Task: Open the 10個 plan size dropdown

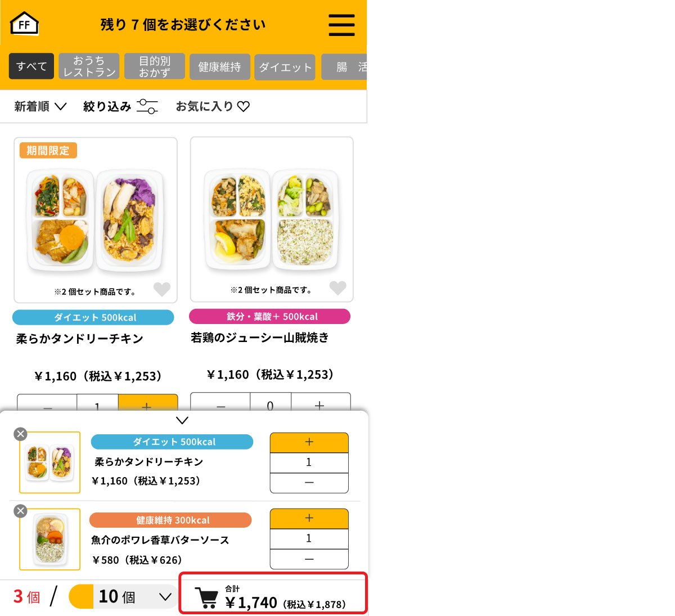Action: pyautogui.click(x=123, y=596)
